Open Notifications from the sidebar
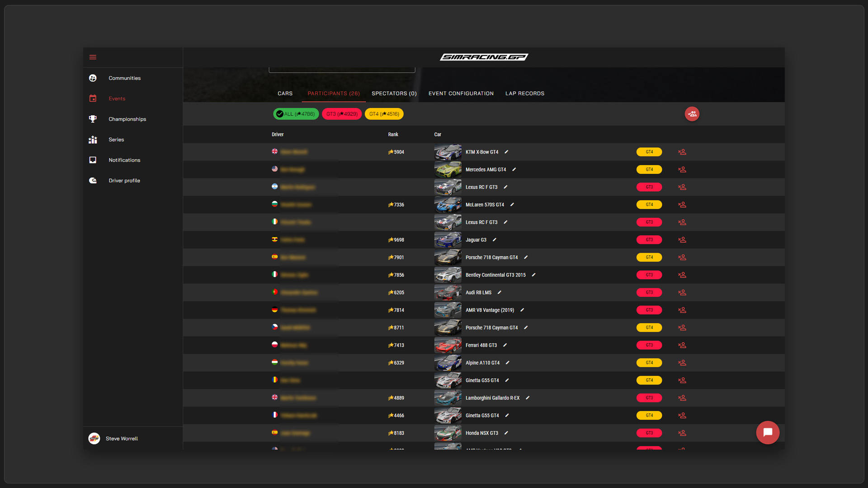Image resolution: width=868 pixels, height=488 pixels. (x=124, y=160)
